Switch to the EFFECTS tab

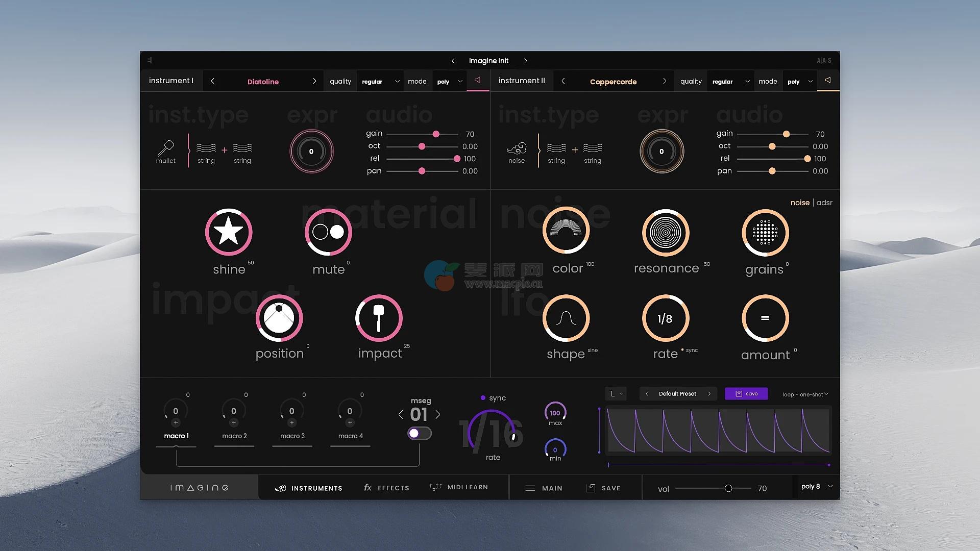pos(386,488)
